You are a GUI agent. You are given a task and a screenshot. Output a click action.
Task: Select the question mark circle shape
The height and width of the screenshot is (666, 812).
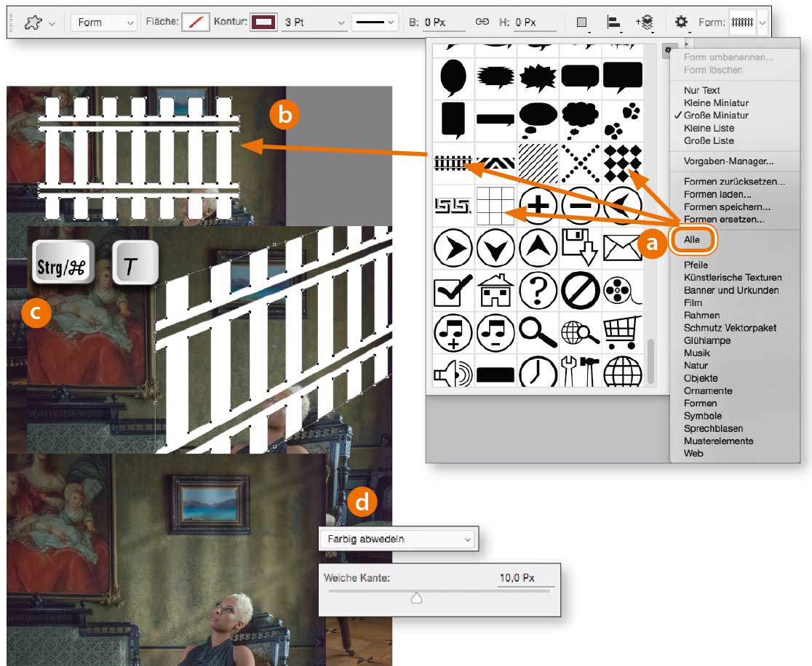point(538,291)
